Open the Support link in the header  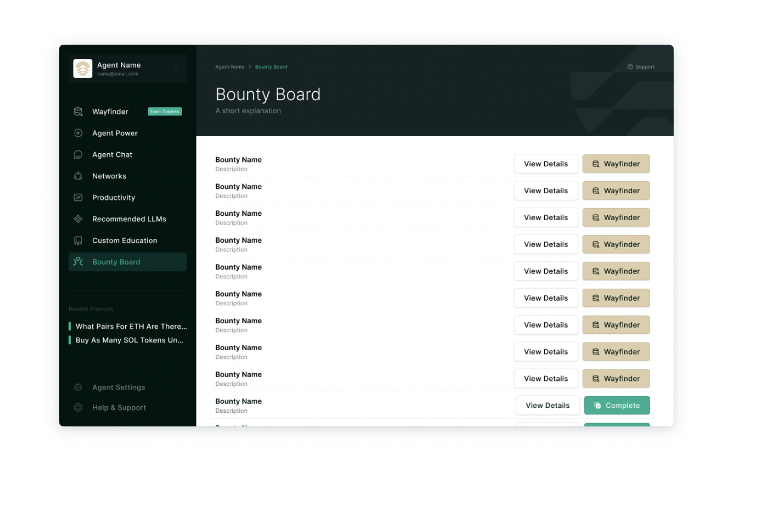[641, 67]
